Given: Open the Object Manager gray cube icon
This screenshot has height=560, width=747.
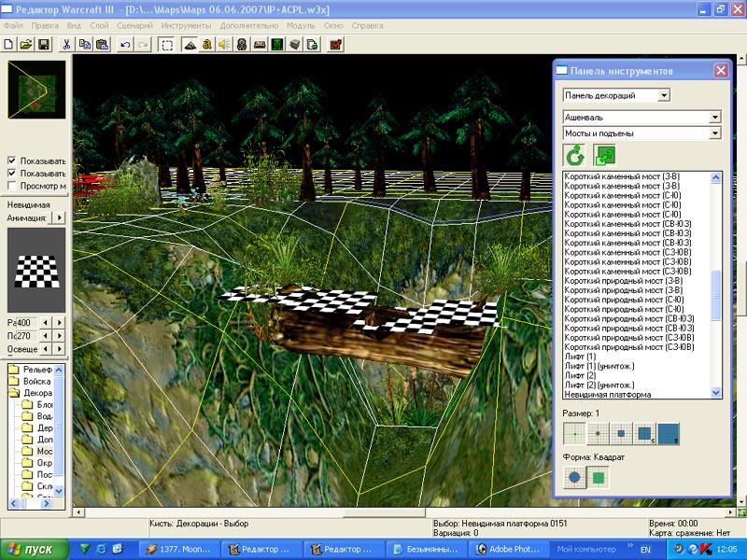Looking at the screenshot, I should [295, 45].
